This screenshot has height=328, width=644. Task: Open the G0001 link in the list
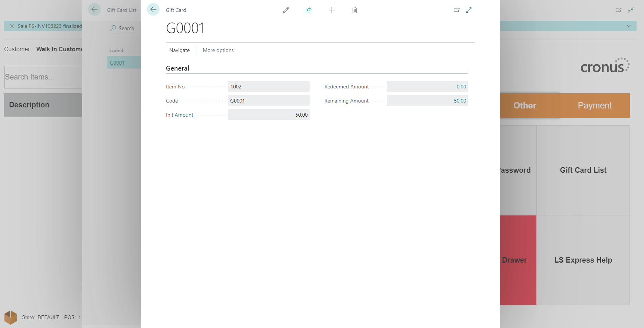tap(117, 63)
